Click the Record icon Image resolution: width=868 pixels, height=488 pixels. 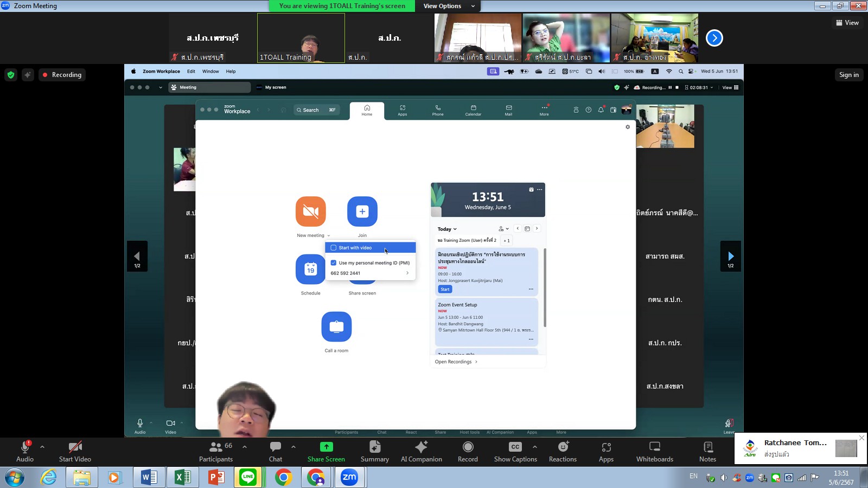tap(468, 447)
